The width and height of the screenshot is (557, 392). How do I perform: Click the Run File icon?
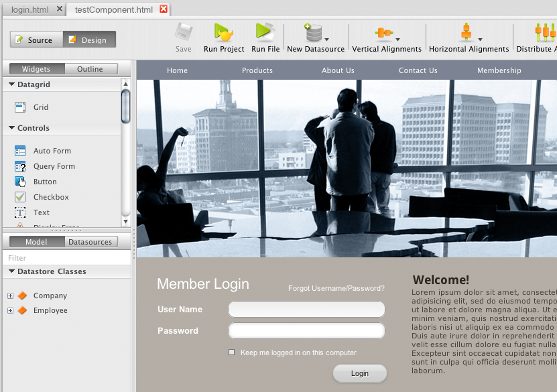click(265, 32)
